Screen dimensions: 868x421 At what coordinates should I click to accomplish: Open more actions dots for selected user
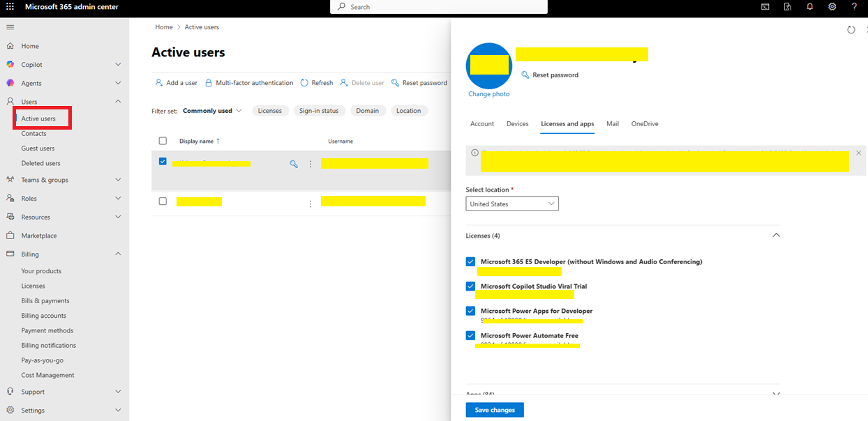310,164
